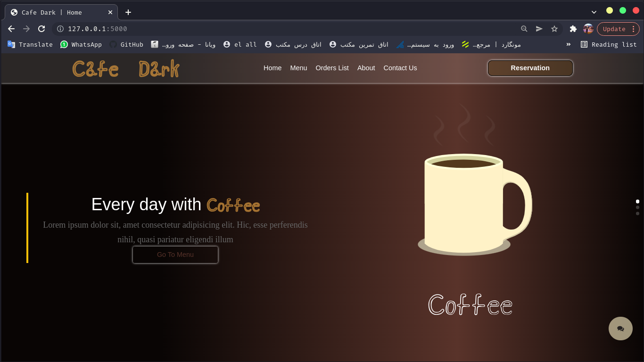Click the green maximize window button
This screenshot has width=644, height=362.
[x=623, y=10]
